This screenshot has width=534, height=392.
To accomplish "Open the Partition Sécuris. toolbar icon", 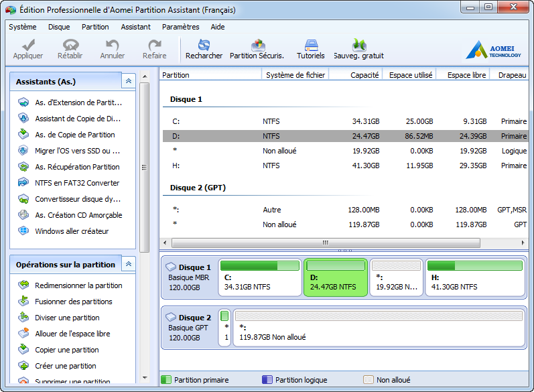I will (x=258, y=45).
